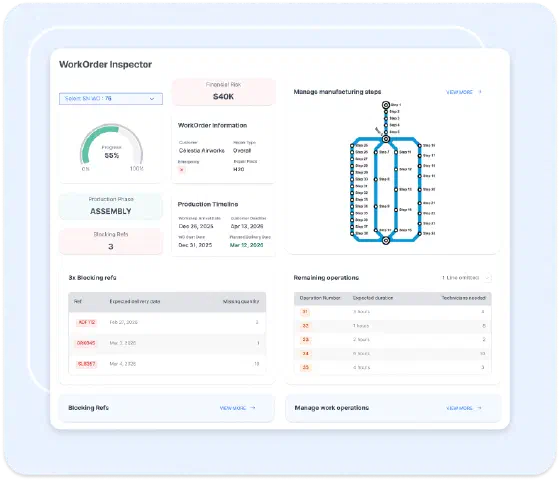Sort by Expected duration column

[373, 298]
